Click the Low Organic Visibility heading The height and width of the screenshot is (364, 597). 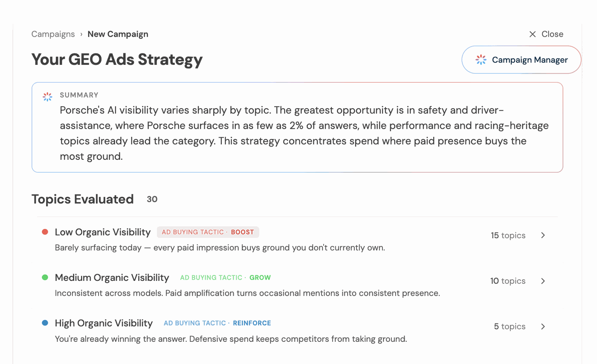103,232
